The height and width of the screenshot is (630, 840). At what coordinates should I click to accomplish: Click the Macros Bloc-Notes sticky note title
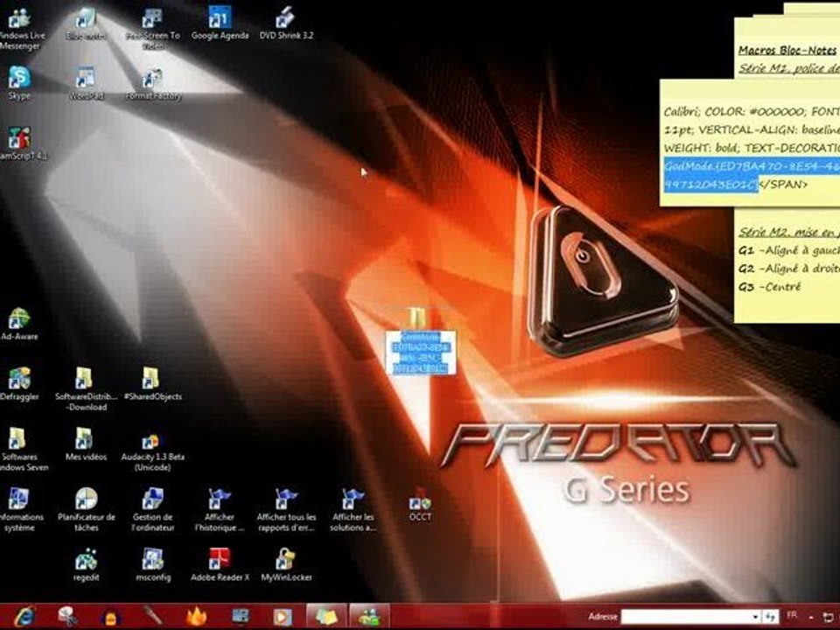click(787, 51)
